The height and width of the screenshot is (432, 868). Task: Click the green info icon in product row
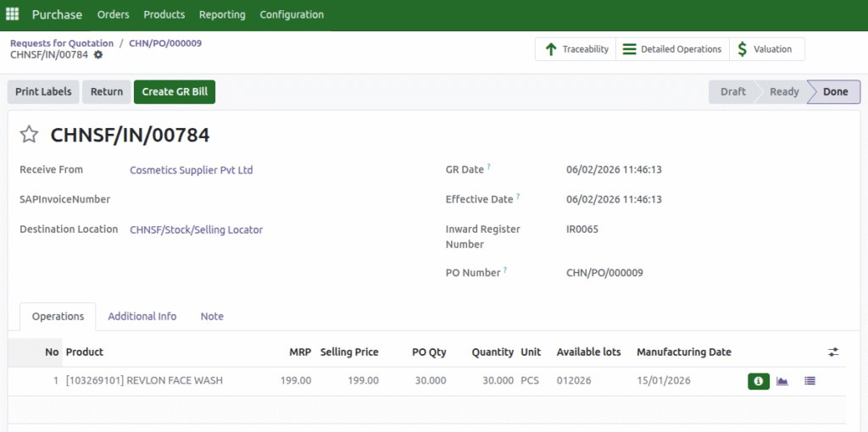[x=758, y=381]
